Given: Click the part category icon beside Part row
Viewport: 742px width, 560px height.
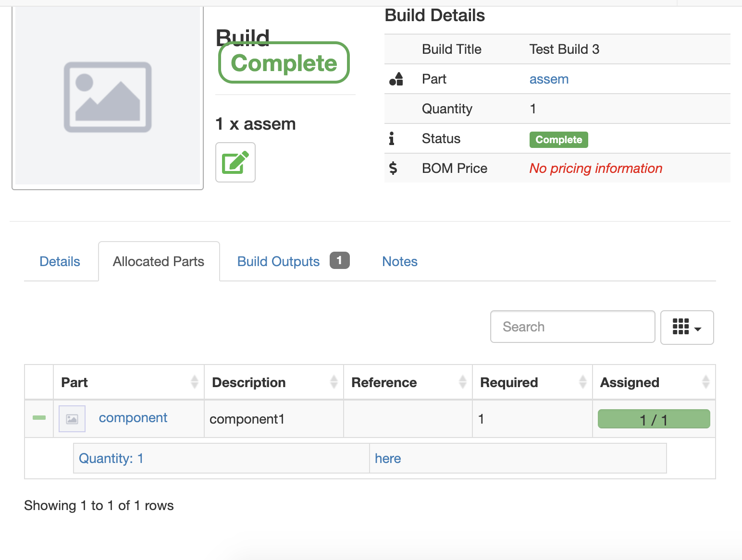Looking at the screenshot, I should 395,79.
